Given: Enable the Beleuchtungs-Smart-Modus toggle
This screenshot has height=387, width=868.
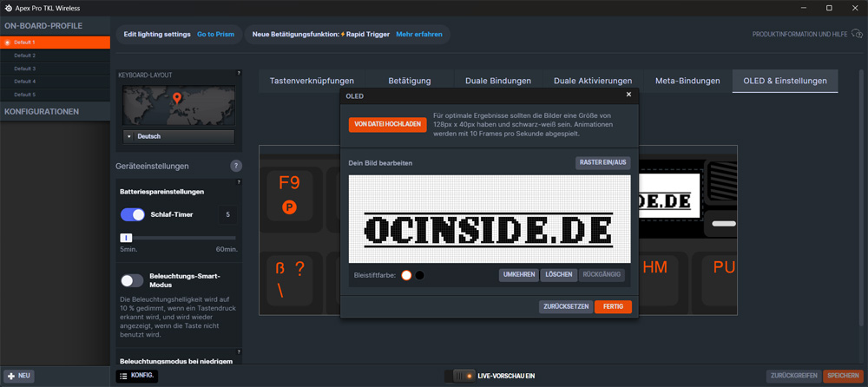Looking at the screenshot, I should pyautogui.click(x=132, y=280).
